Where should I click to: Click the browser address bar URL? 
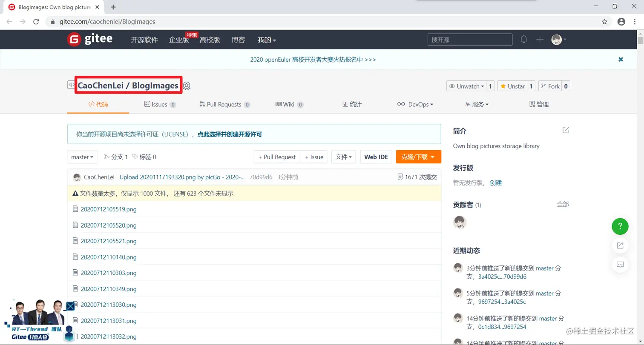point(107,21)
